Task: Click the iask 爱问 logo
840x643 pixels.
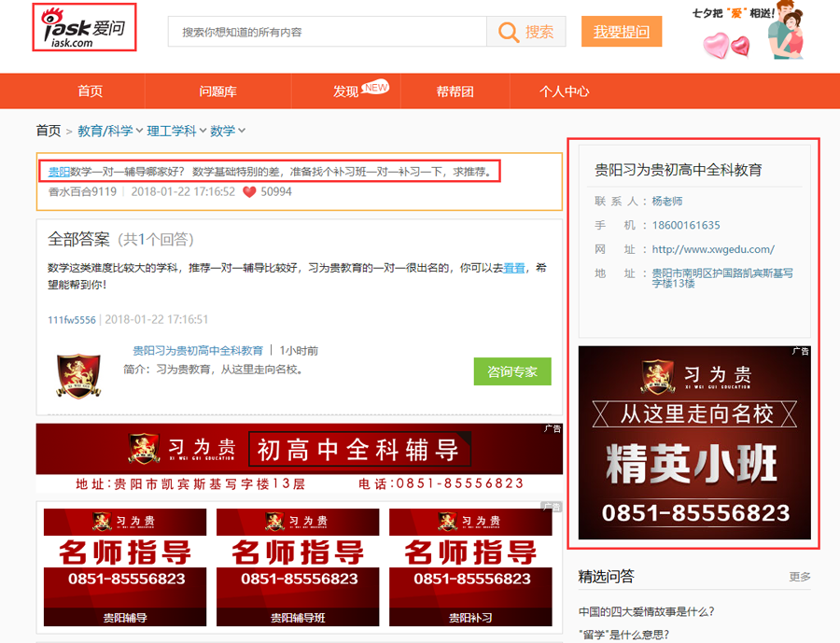Action: point(84,27)
